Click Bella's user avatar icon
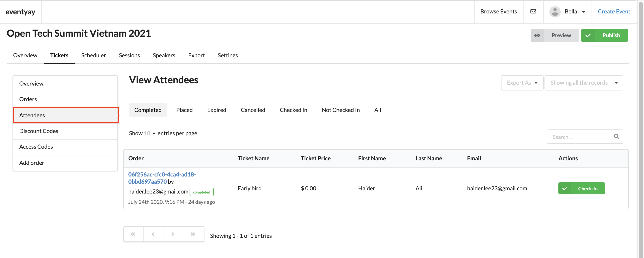 [x=555, y=11]
